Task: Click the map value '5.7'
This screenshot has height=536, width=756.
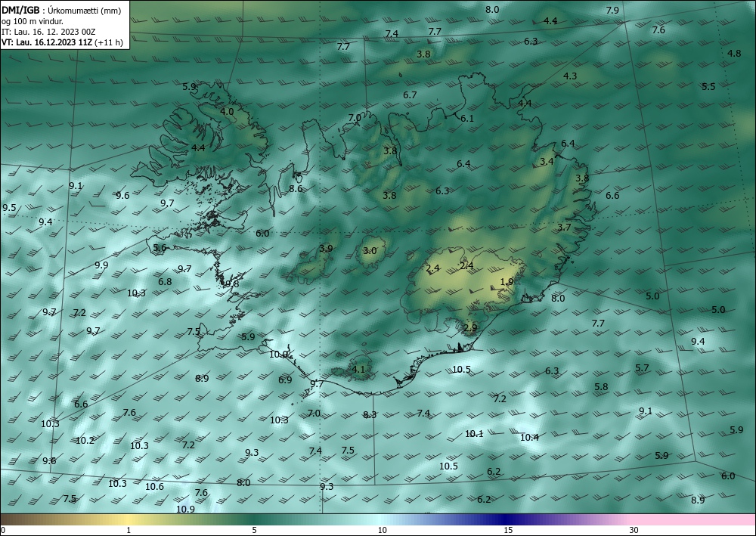Action: pyautogui.click(x=642, y=368)
